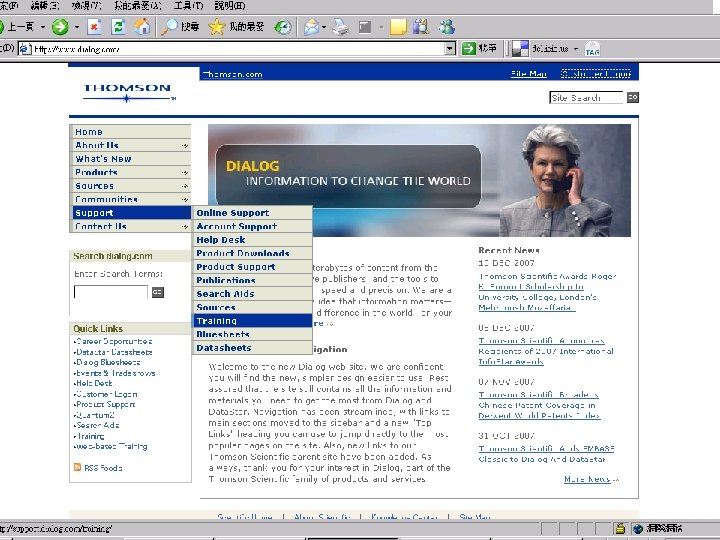
Task: Click the Internet zone globe icon
Action: (x=638, y=529)
